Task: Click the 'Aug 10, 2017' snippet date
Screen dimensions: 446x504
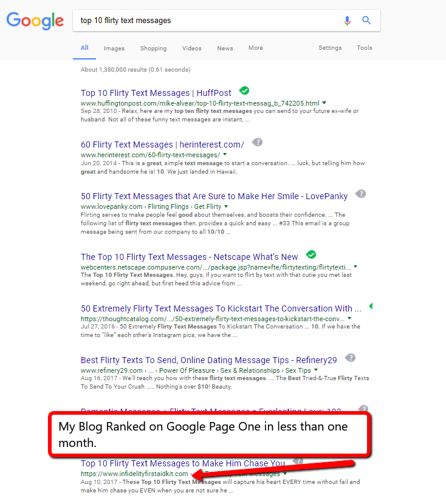Action: pos(99,482)
